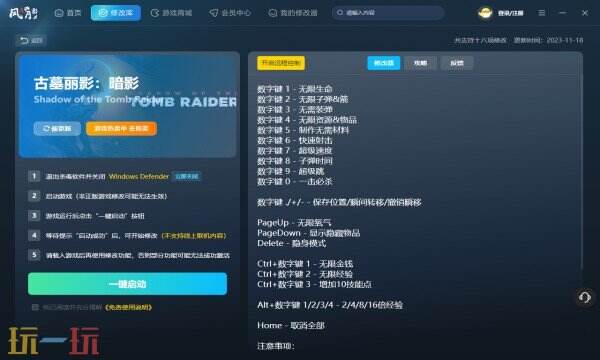Click the orange button on game banner

tap(121, 129)
